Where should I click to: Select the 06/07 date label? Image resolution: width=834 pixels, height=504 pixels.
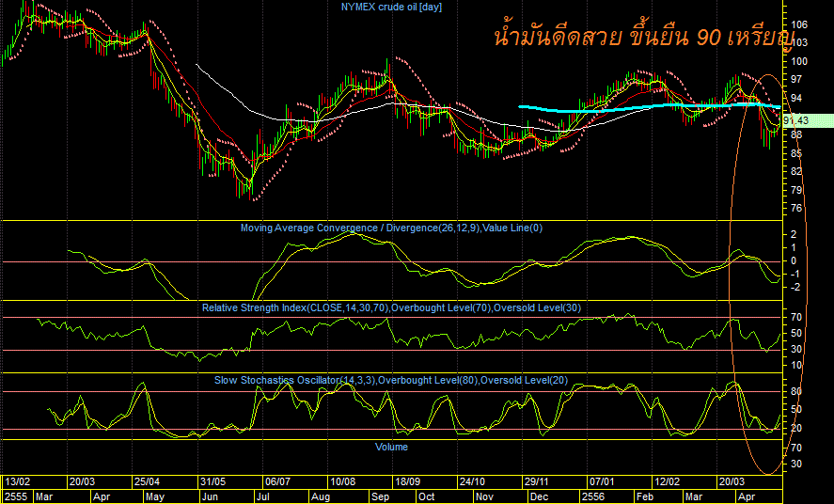(x=277, y=481)
